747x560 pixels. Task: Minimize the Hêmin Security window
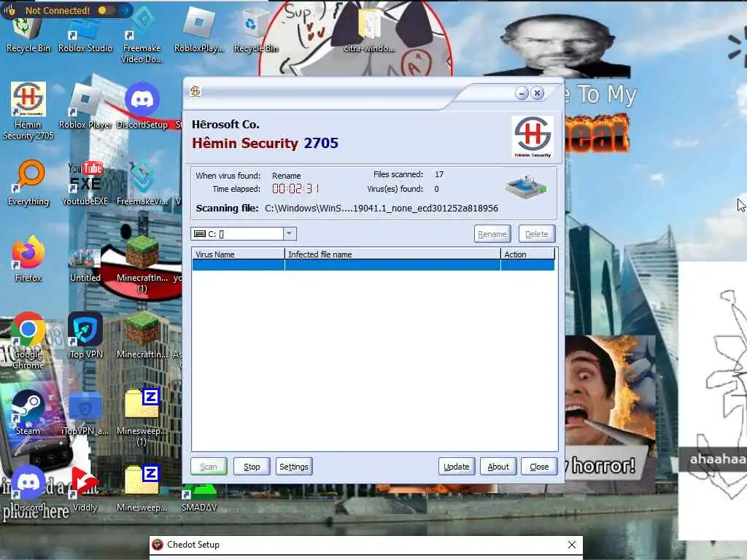pyautogui.click(x=522, y=93)
